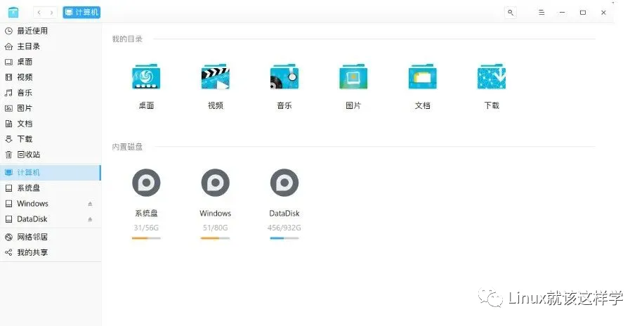This screenshot has width=644, height=326.
Task: Open 网络邻居 from the sidebar
Action: point(50,237)
